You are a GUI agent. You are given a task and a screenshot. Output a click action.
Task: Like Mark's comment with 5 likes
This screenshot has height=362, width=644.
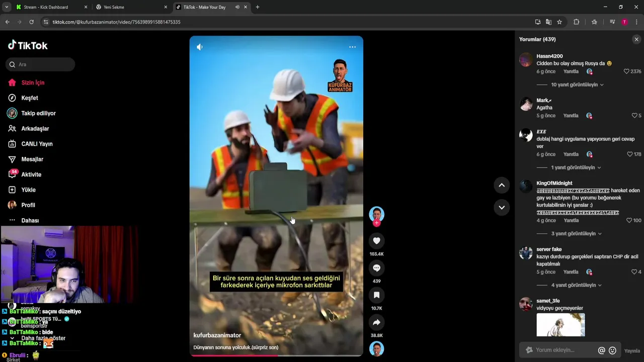coord(634,116)
